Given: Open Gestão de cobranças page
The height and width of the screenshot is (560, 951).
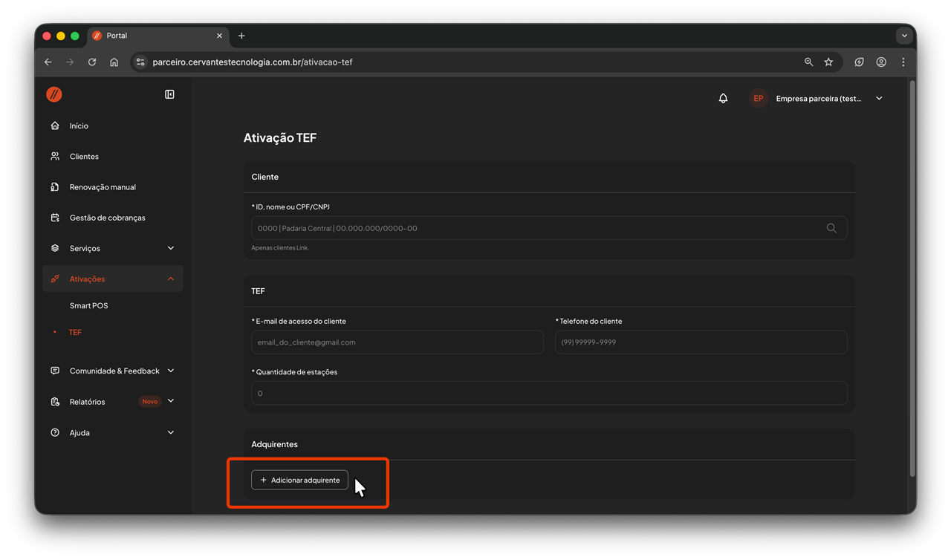Looking at the screenshot, I should [x=107, y=218].
